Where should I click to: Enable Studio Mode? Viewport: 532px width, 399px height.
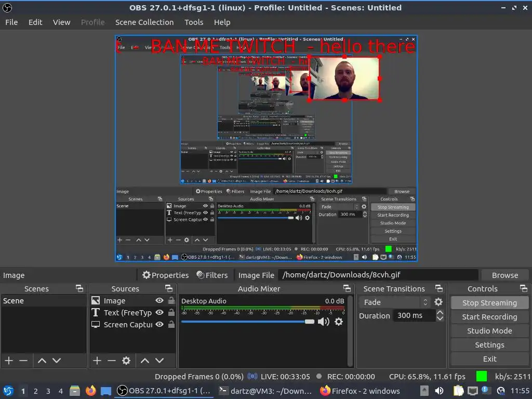click(489, 331)
